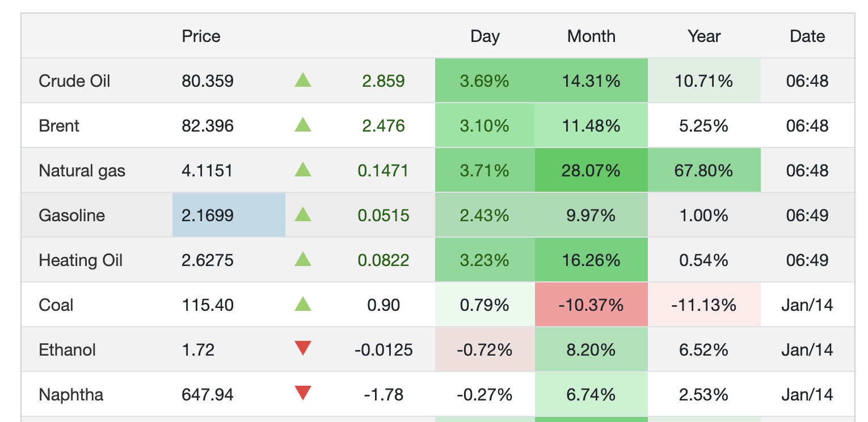The image size is (868, 422).
Task: Select Coal price 115.40
Action: [x=208, y=305]
